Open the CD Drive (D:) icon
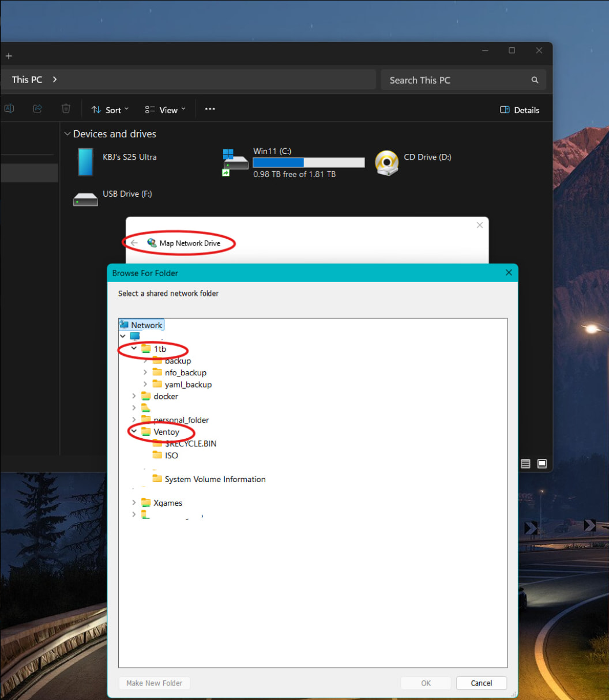Screen dimensions: 609x700 coord(386,162)
